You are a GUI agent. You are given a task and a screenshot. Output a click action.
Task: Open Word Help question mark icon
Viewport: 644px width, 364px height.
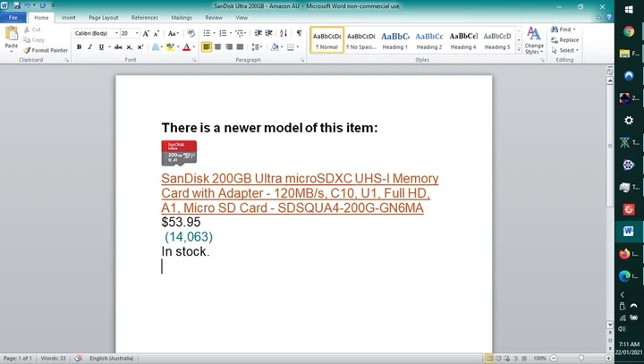(609, 17)
